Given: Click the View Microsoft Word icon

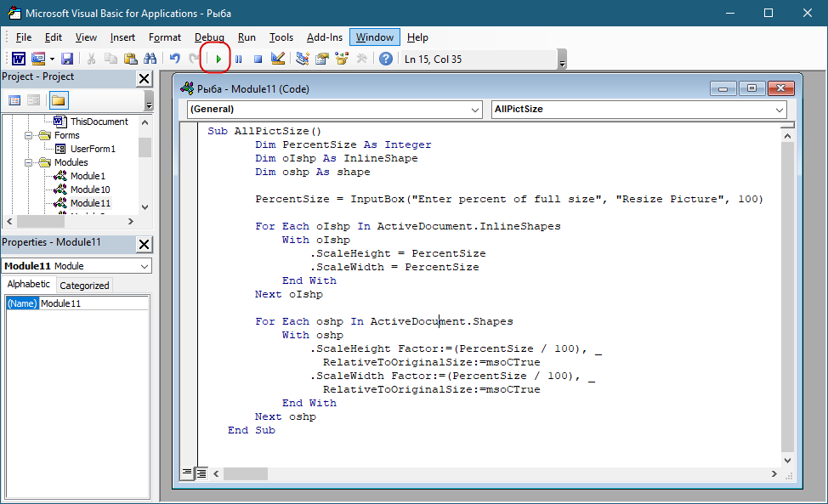Looking at the screenshot, I should click(x=19, y=59).
